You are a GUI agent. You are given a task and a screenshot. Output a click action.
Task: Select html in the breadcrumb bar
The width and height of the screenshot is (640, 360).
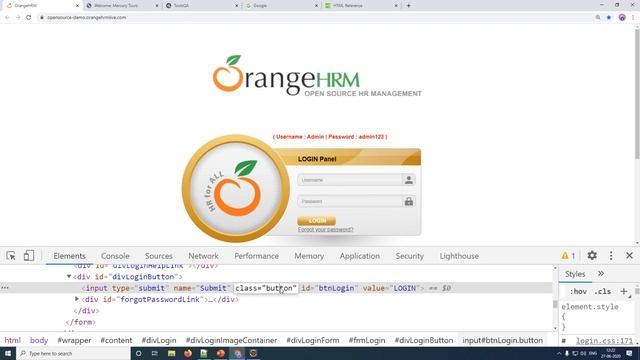click(x=12, y=340)
